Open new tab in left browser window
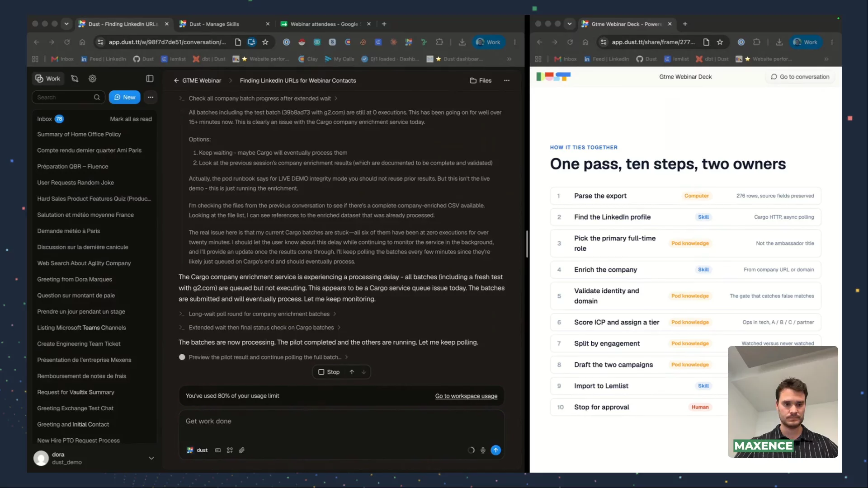 384,24
